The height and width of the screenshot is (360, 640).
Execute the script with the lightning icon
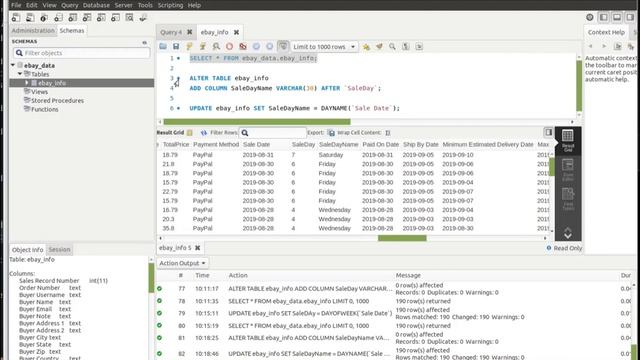189,47
